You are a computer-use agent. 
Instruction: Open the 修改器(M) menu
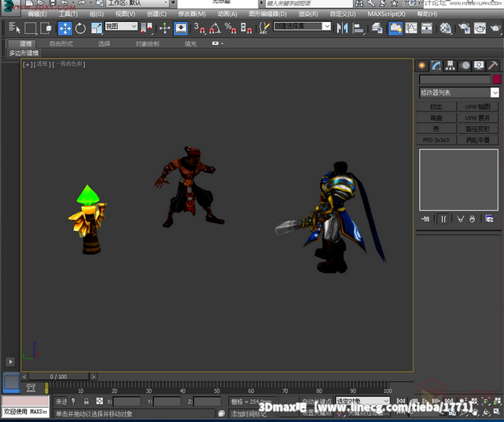coord(192,14)
